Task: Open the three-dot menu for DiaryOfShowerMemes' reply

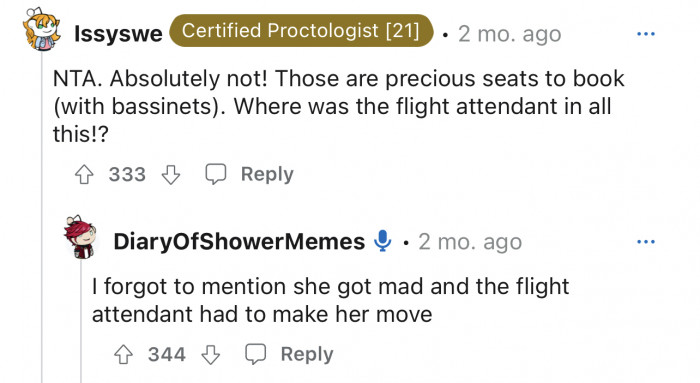Action: pos(646,242)
